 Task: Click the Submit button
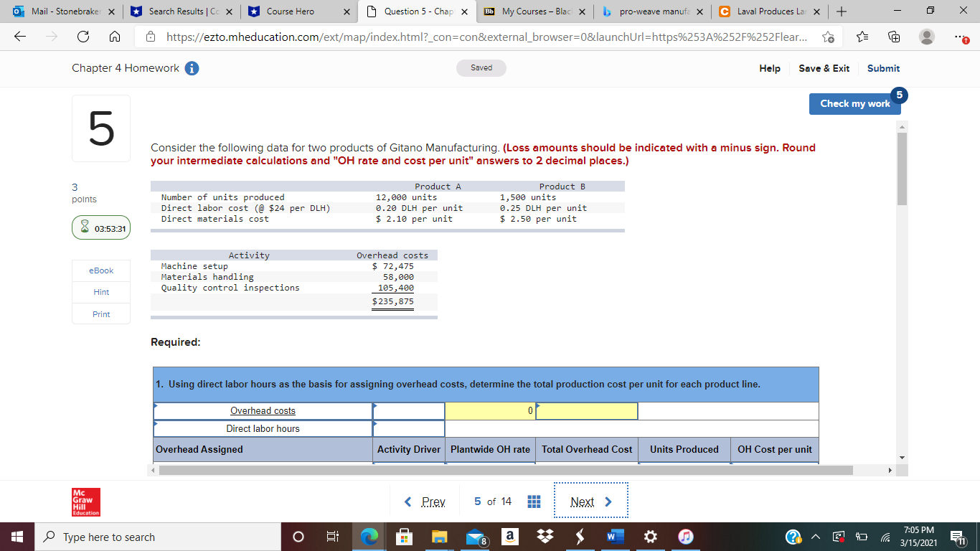click(x=883, y=68)
